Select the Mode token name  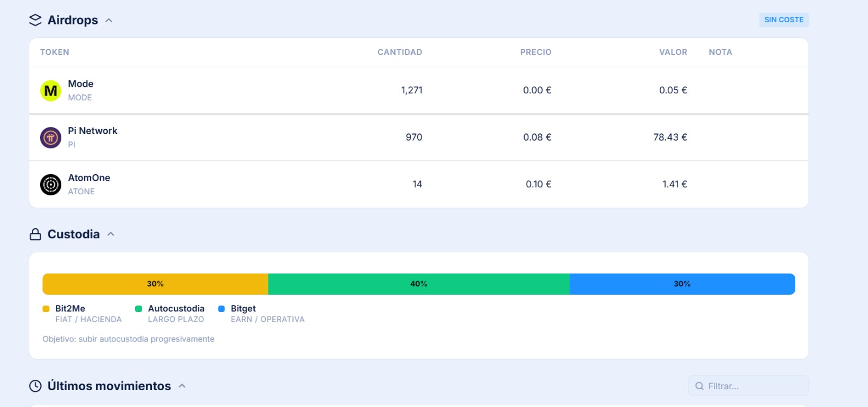81,84
